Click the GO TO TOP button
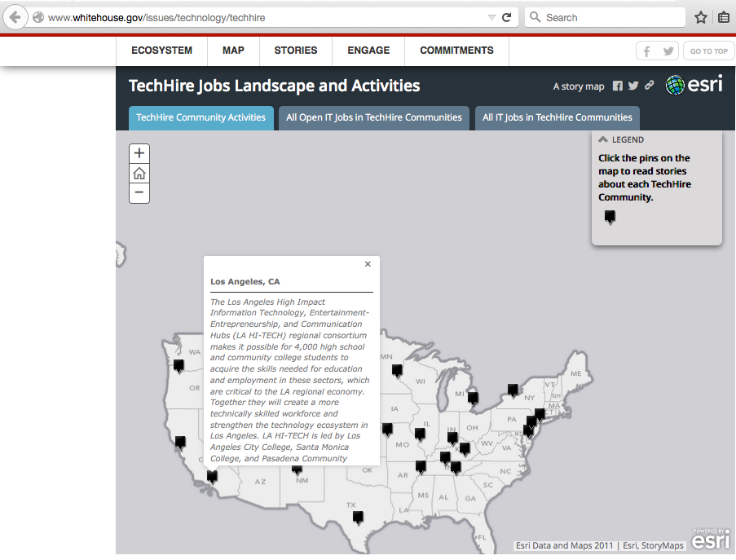This screenshot has height=560, width=736. (x=709, y=51)
